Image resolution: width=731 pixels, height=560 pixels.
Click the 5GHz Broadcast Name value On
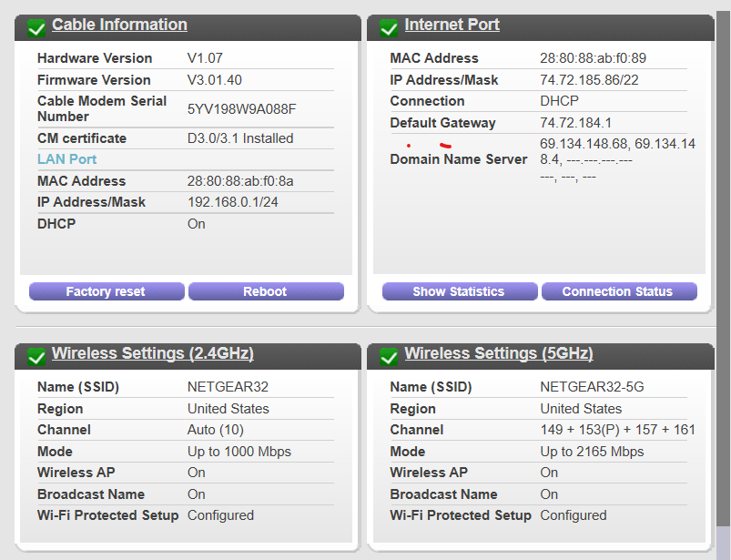(549, 494)
